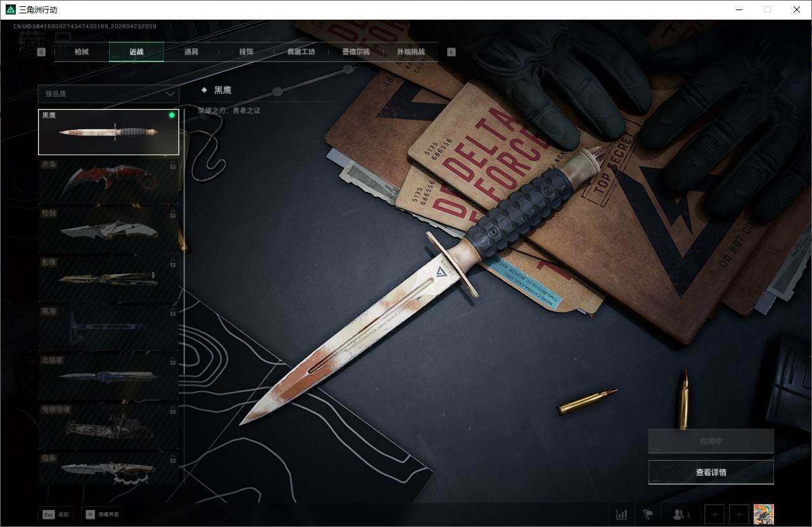Select the 黑海 axe thumbnail

pos(108,327)
